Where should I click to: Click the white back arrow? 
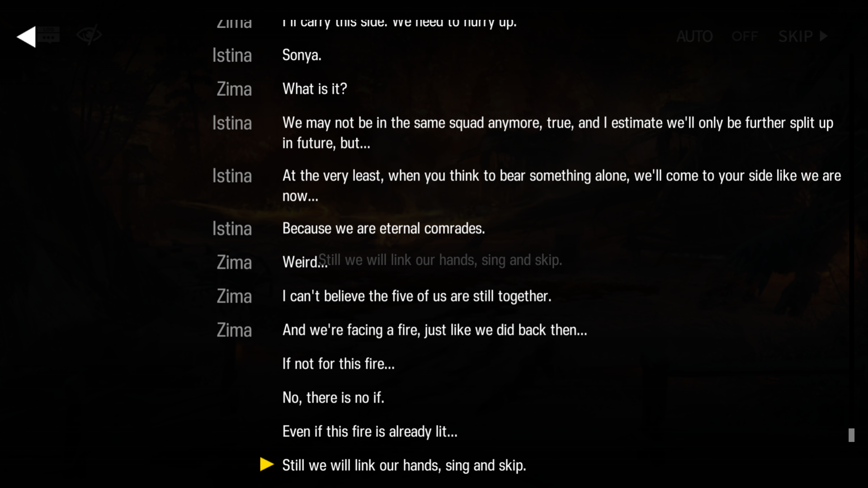click(26, 37)
